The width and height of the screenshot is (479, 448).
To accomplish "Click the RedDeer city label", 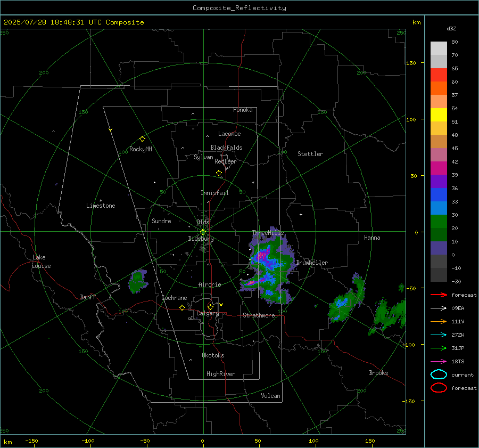I will 226,161.
